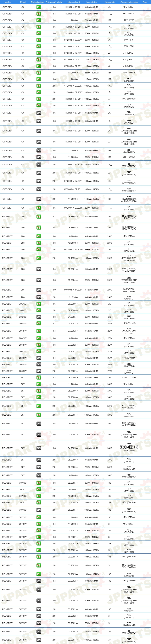Select the Moc silnika column header
Screen dimensions: 151x644
92,2
